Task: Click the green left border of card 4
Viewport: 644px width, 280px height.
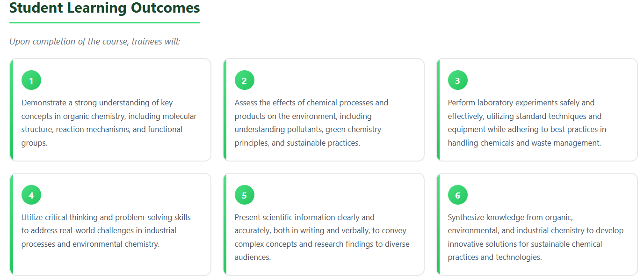Action: point(11,224)
